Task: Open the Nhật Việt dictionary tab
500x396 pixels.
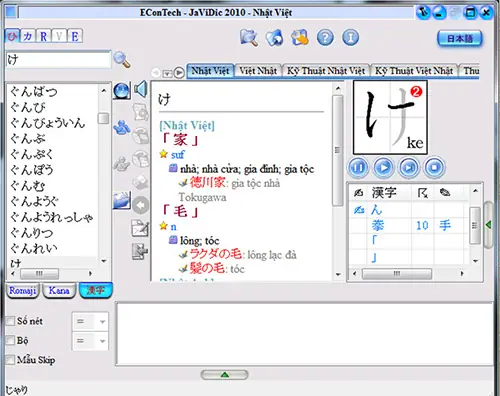Action: click(x=210, y=71)
